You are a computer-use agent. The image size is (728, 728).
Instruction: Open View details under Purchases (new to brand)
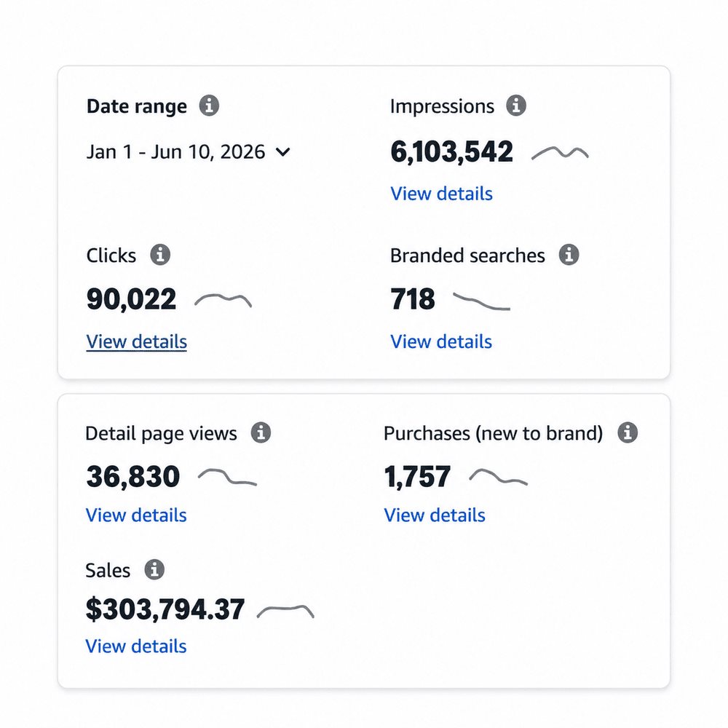click(x=435, y=515)
